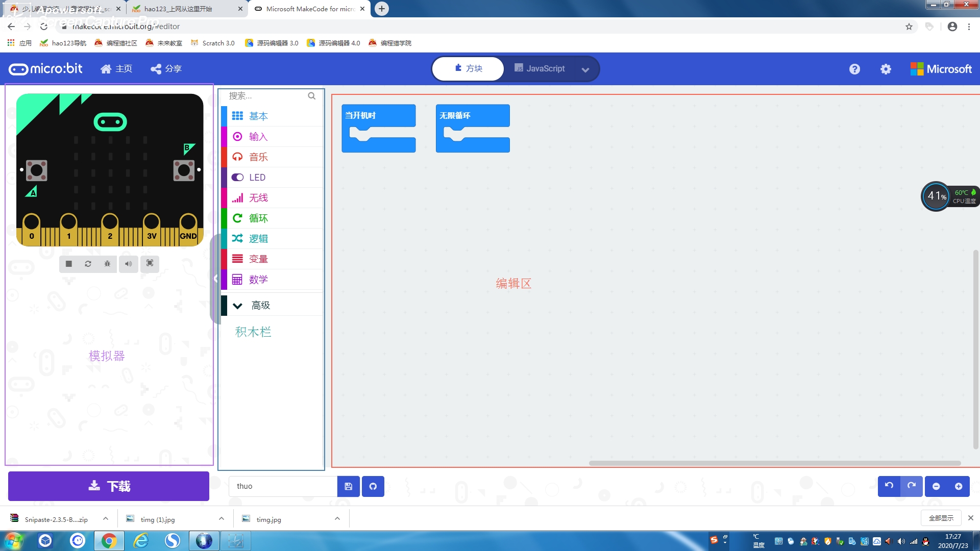Go to 主页 home
This screenshot has width=980, height=551.
pos(116,69)
